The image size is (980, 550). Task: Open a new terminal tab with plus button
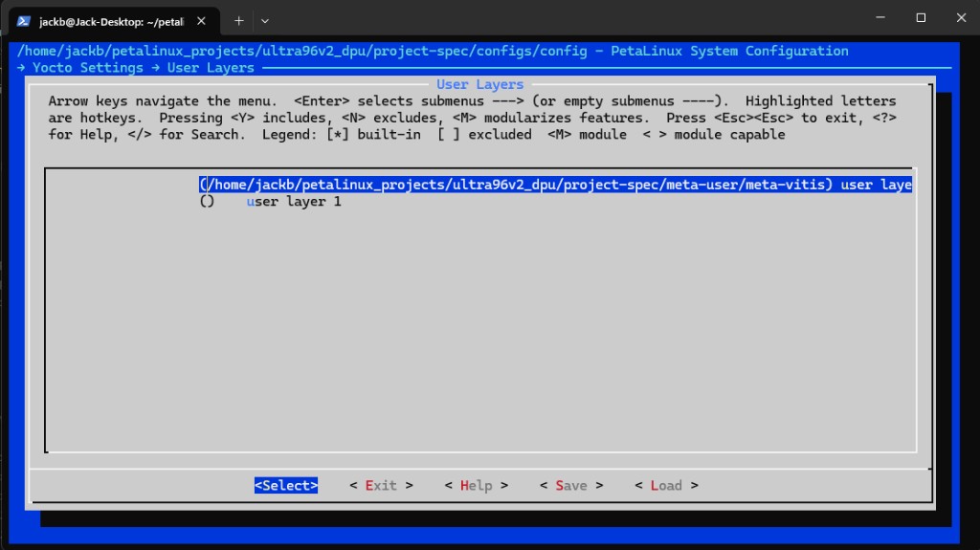point(238,20)
